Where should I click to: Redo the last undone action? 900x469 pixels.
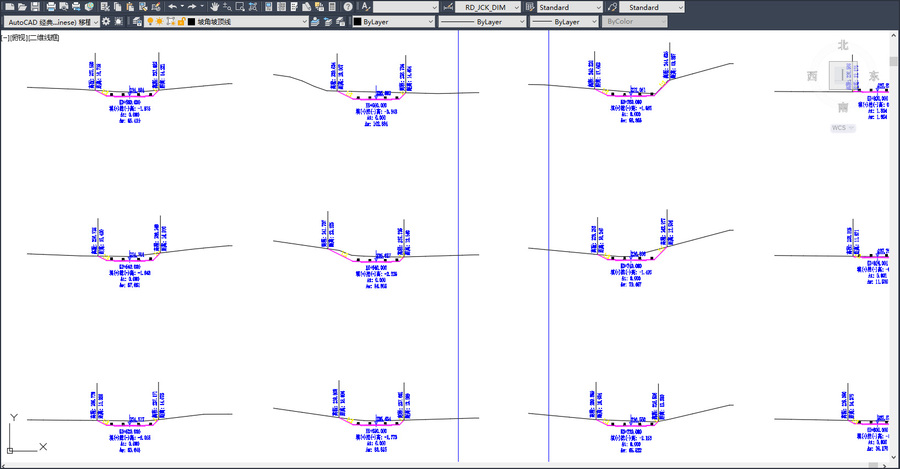tap(192, 7)
